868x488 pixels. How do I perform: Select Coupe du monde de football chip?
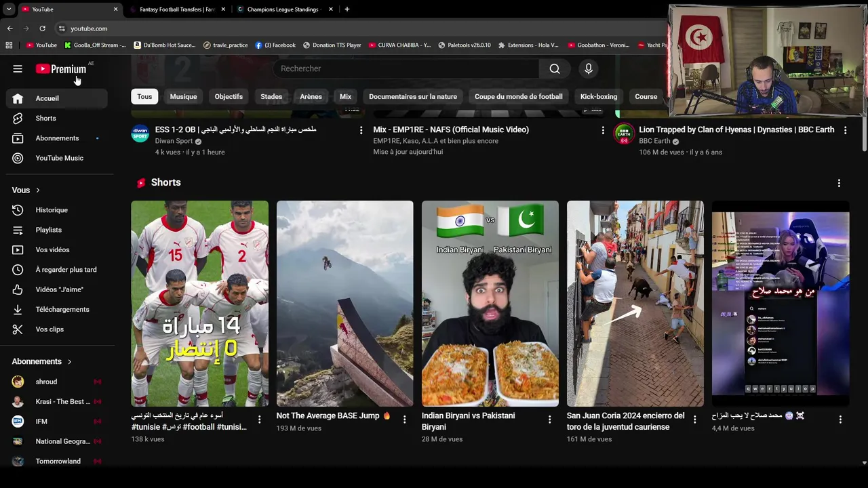click(x=519, y=97)
